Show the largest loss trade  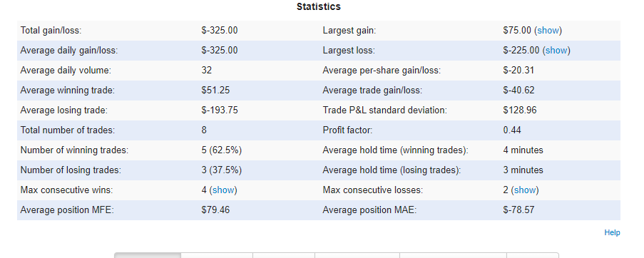point(556,51)
